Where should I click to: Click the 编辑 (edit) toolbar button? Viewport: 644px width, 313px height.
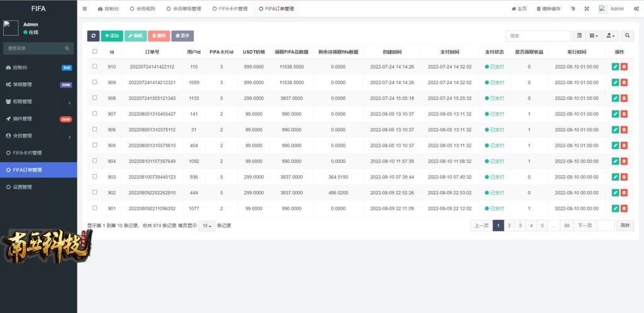(135, 36)
